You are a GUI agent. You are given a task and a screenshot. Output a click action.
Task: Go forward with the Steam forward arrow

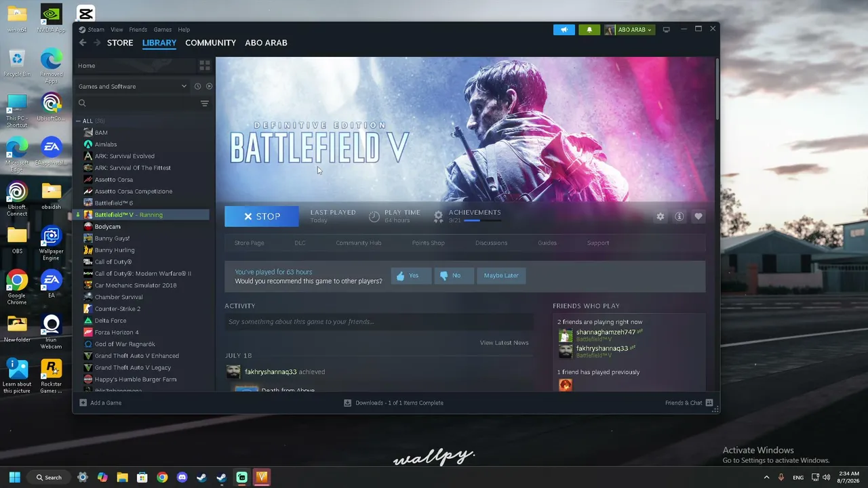click(97, 43)
